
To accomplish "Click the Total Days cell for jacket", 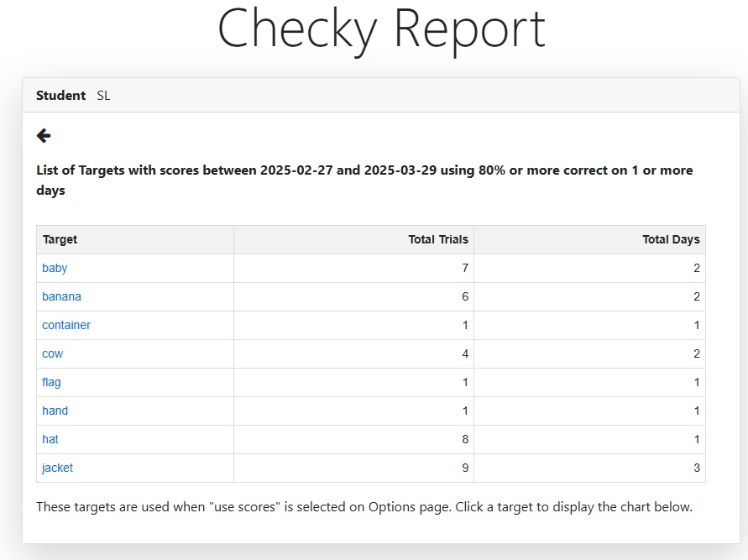I will click(x=696, y=468).
